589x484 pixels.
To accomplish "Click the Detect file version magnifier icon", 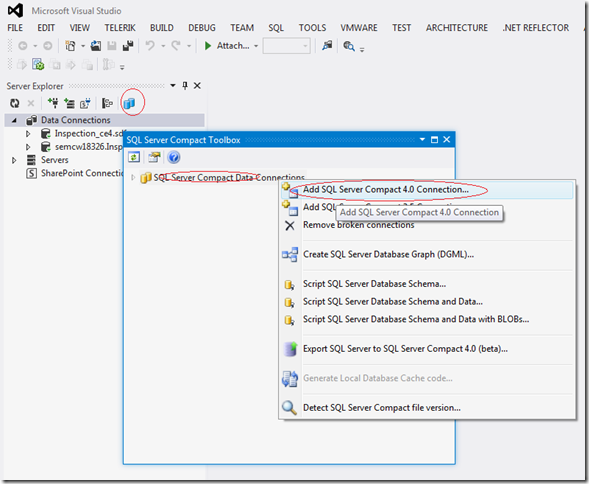I will coord(290,408).
